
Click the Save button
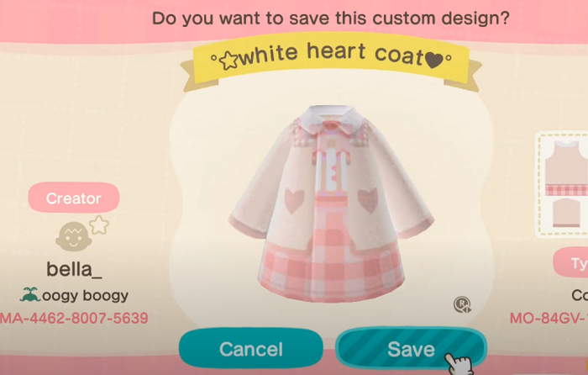point(411,349)
